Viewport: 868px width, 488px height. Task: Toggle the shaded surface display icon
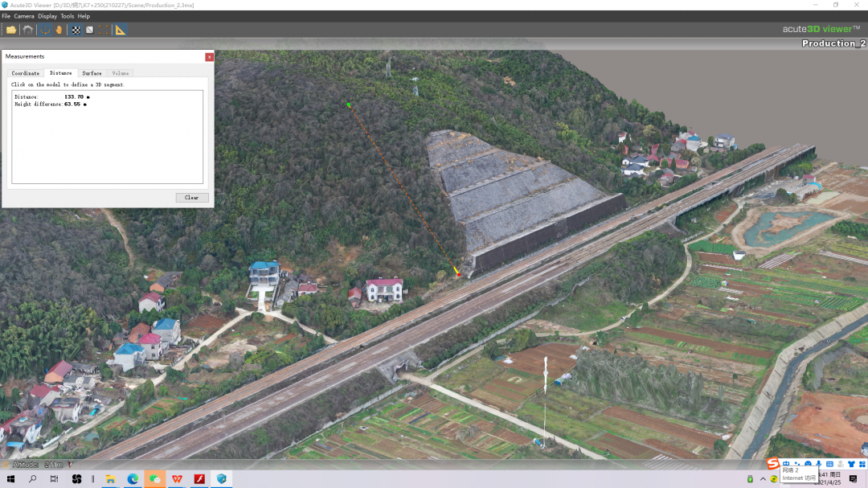(90, 30)
